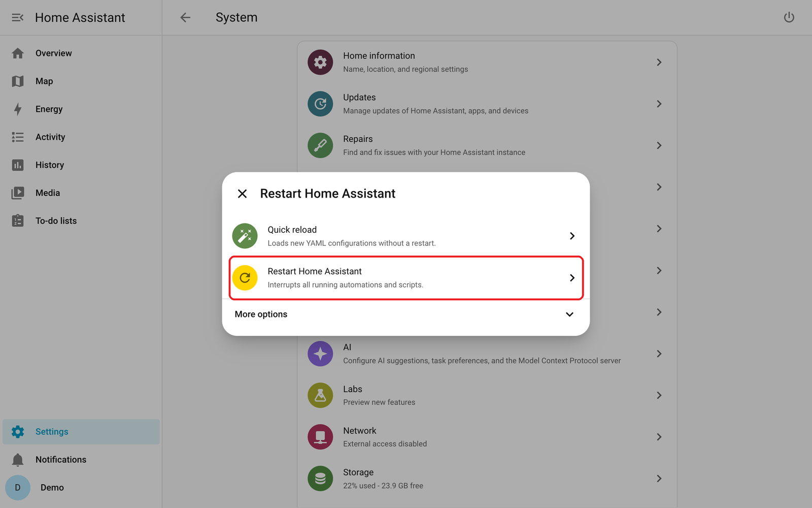Screen dimensions: 812x508
Task: Click the chevron on the Network row
Action: point(659,437)
